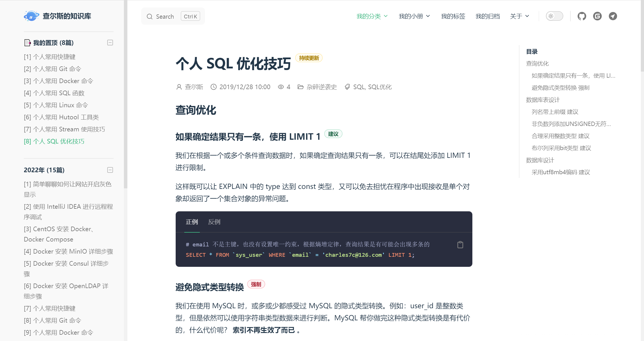Viewport: 644px width, 341px height.
Task: Click the author person icon
Action: (x=179, y=87)
